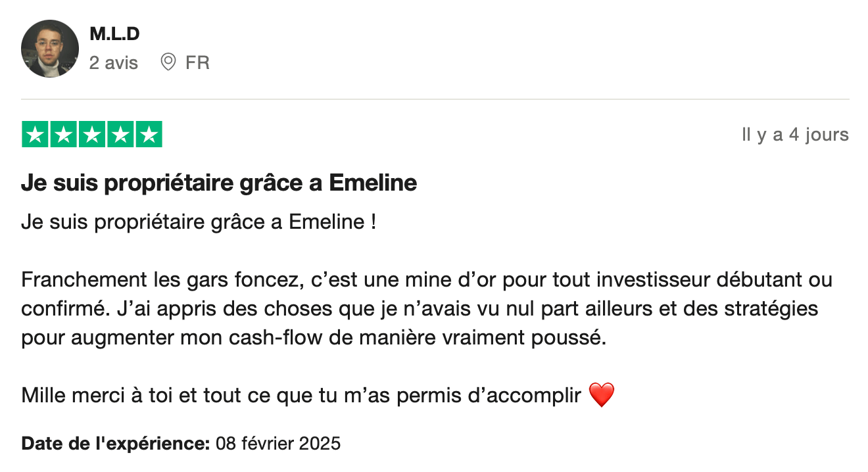
Task: Click the date "08 février 2025"
Action: [x=278, y=443]
